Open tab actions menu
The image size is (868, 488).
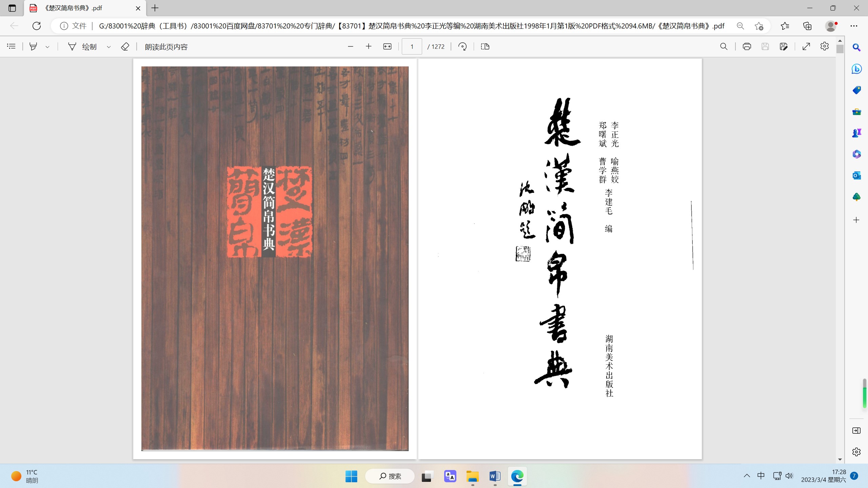click(x=12, y=8)
